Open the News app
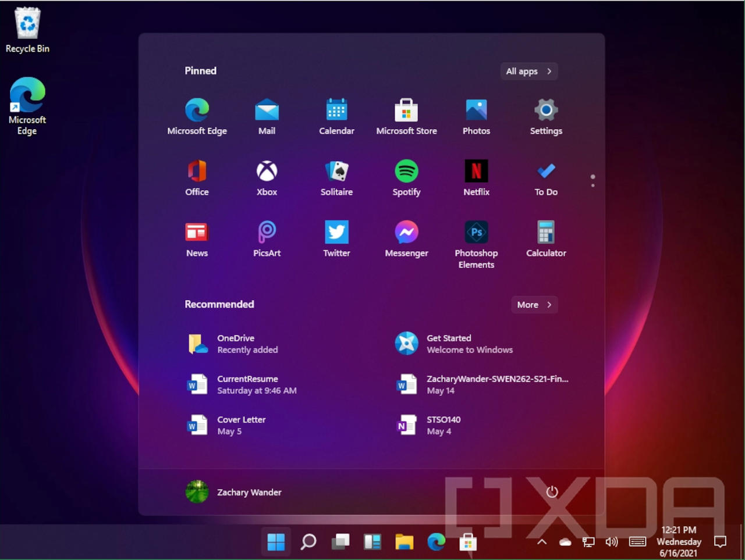This screenshot has width=745, height=560. pos(197,239)
